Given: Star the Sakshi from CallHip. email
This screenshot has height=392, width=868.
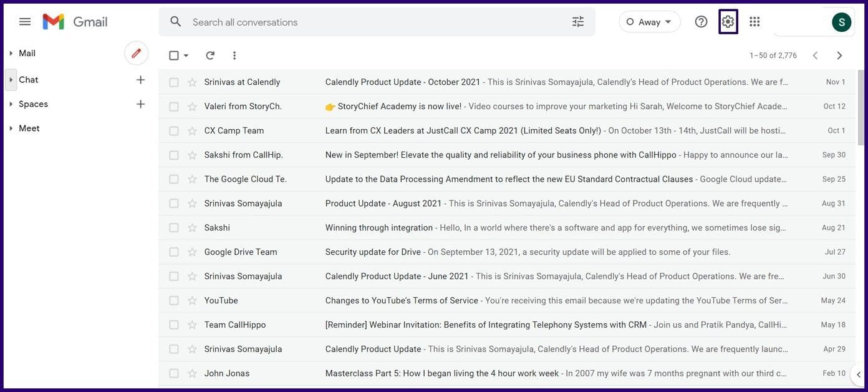Looking at the screenshot, I should point(192,155).
